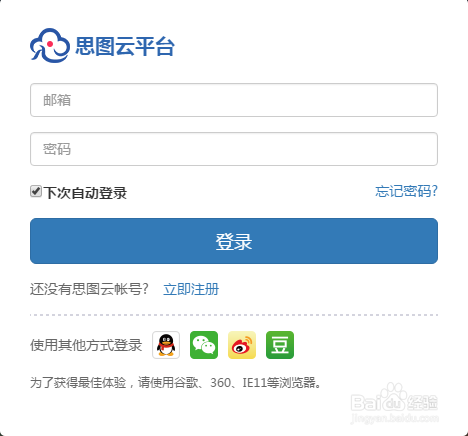This screenshot has height=436, width=468.
Task: Click the blue cloud logo icon
Action: click(x=50, y=46)
